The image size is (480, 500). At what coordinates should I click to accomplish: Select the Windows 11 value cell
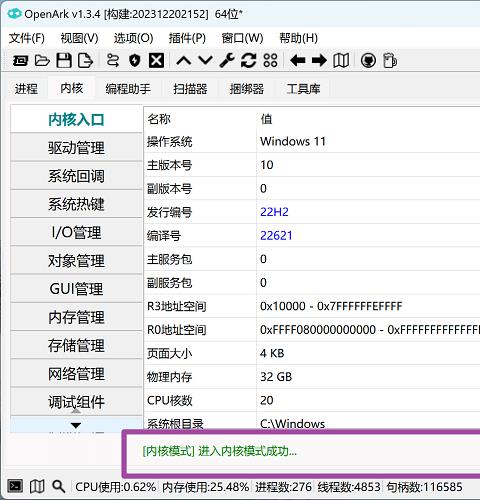coord(293,141)
